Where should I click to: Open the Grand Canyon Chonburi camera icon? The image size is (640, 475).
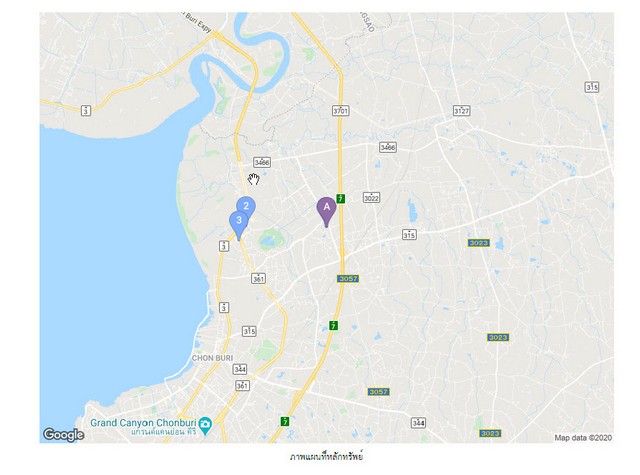(206, 424)
